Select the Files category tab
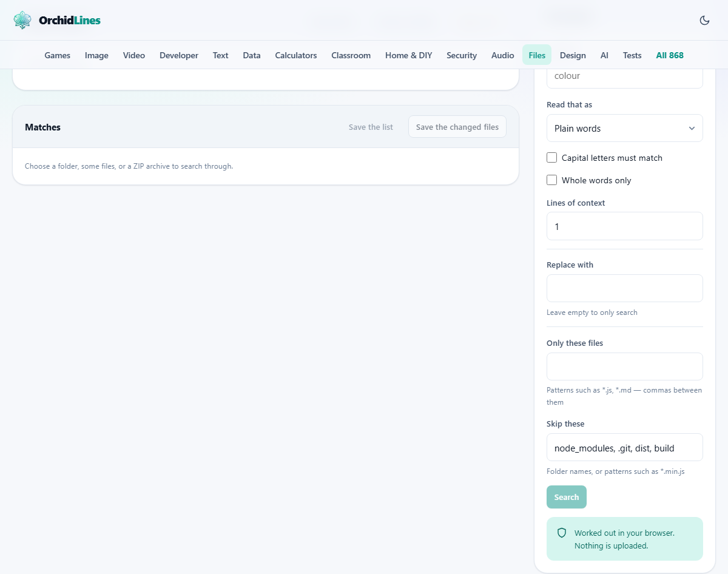The image size is (728, 574). click(537, 55)
